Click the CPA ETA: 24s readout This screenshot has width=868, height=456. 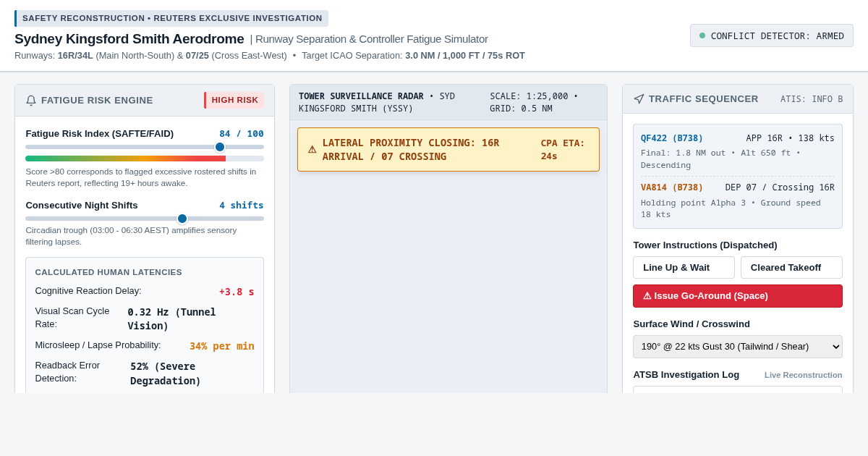tap(563, 150)
